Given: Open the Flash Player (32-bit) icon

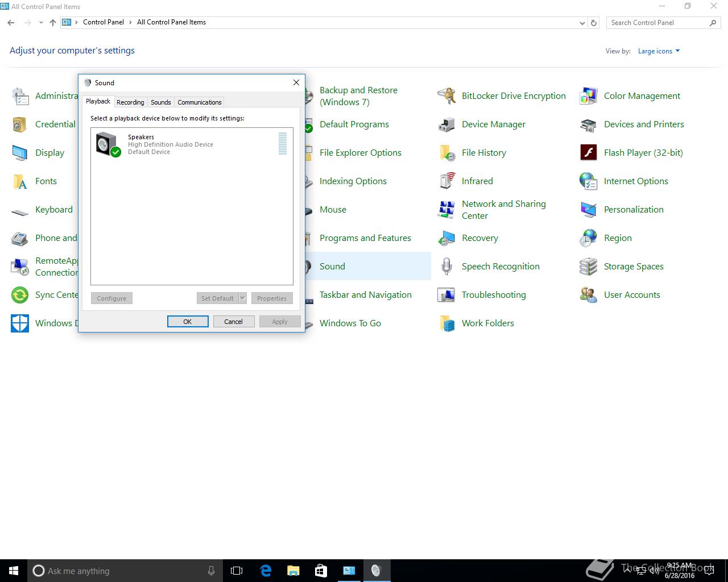Looking at the screenshot, I should (x=589, y=153).
